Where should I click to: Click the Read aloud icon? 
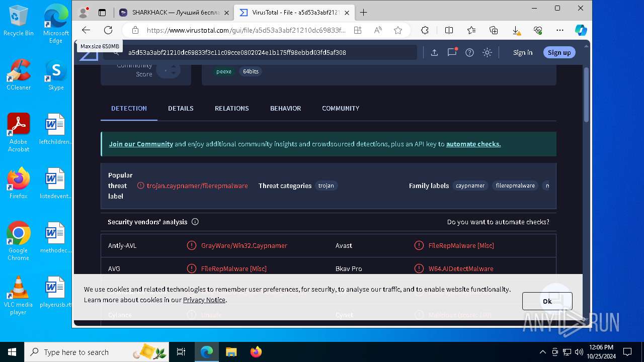[378, 30]
